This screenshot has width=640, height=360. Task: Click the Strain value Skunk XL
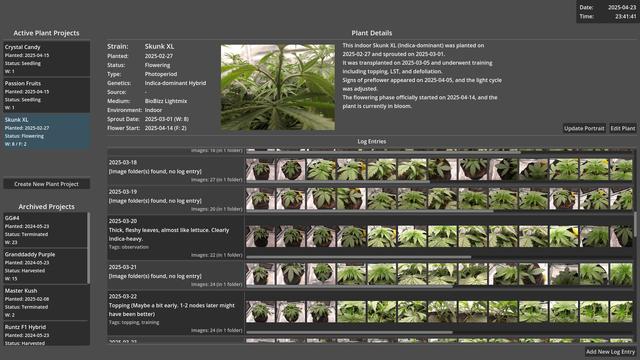point(159,47)
